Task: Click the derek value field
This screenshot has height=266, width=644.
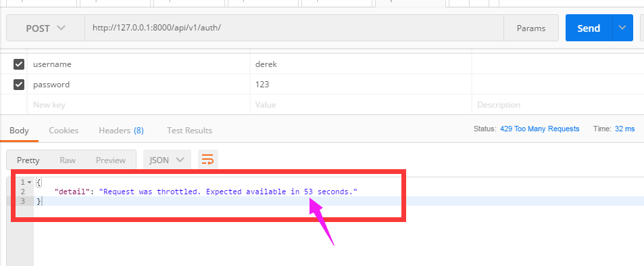Action: pos(361,64)
